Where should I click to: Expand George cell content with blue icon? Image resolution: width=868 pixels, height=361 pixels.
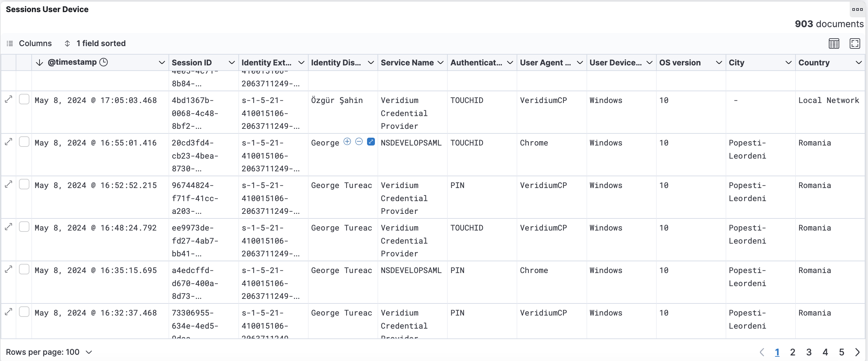click(x=371, y=142)
